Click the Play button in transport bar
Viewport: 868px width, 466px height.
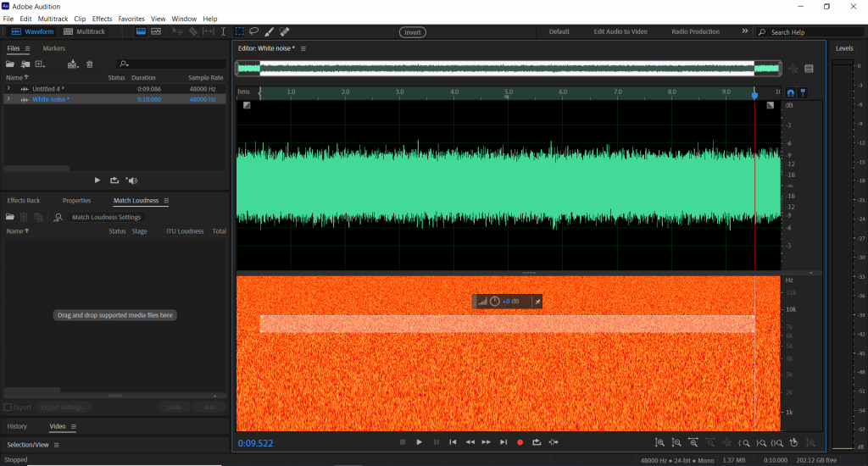click(x=419, y=442)
